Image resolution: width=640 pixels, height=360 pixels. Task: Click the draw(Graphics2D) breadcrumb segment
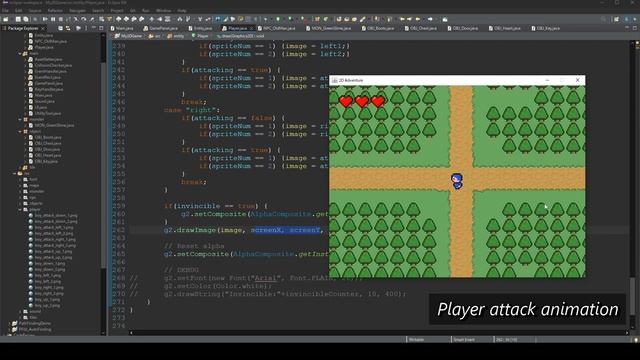click(240, 36)
